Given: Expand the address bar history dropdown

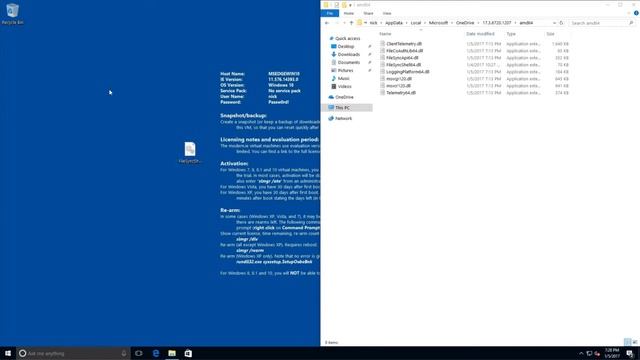Looking at the screenshot, I should click(554, 23).
